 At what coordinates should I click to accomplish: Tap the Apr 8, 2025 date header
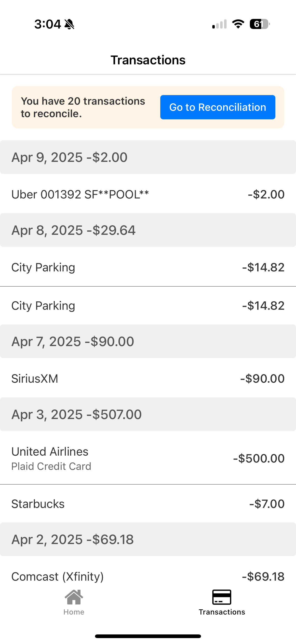[148, 230]
